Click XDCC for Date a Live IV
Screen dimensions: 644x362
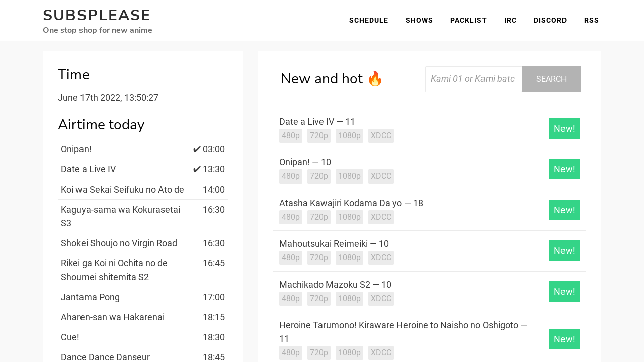[381, 136]
